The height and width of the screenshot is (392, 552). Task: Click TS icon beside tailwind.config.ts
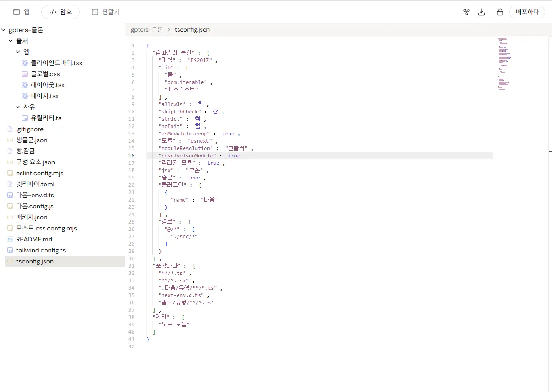[10, 250]
